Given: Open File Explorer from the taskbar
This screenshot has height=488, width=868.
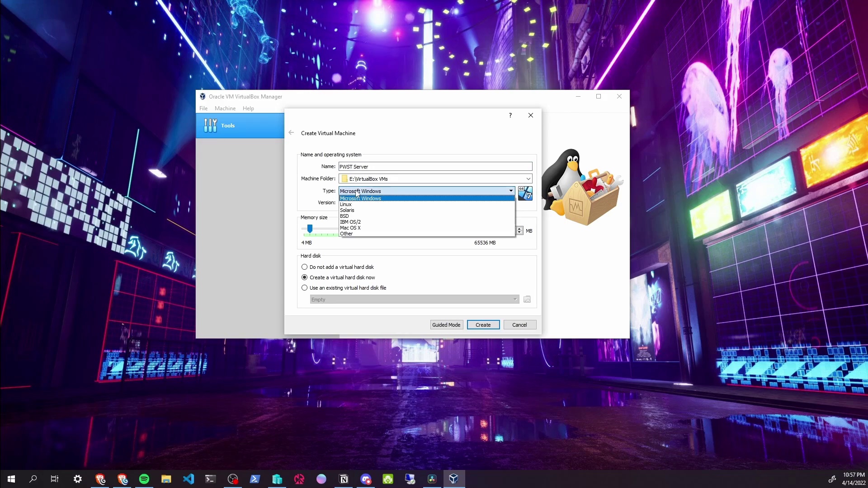Looking at the screenshot, I should coord(166,479).
